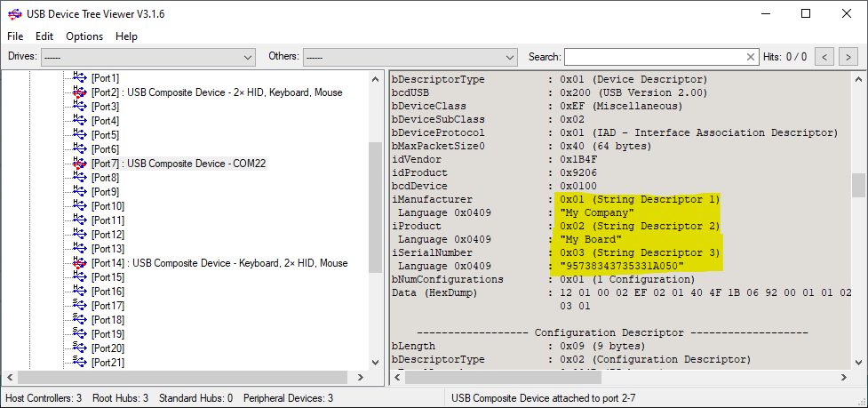The image size is (868, 408).
Task: Click the USB icon beside Port13
Action: [x=80, y=248]
